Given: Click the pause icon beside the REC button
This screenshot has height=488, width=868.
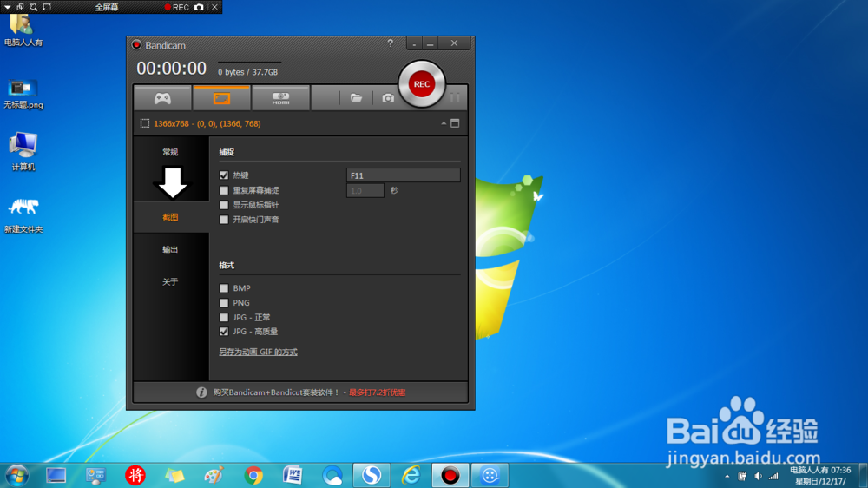Looking at the screenshot, I should click(x=455, y=98).
